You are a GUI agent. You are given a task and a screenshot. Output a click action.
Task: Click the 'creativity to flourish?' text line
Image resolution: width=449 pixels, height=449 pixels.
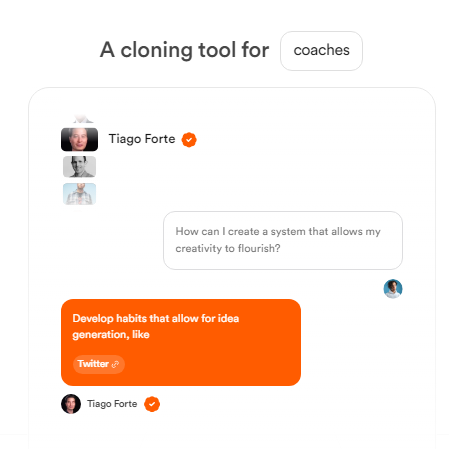coord(228,248)
